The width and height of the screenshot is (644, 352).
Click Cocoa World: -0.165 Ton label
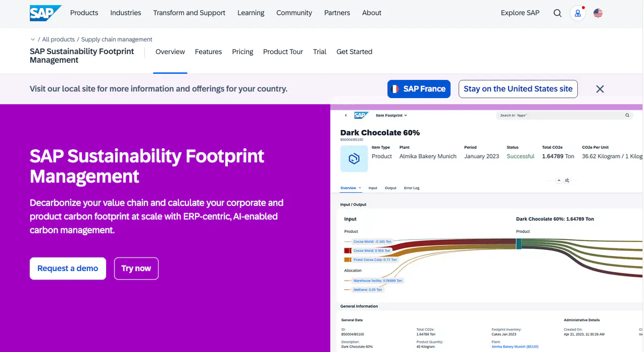(x=372, y=242)
